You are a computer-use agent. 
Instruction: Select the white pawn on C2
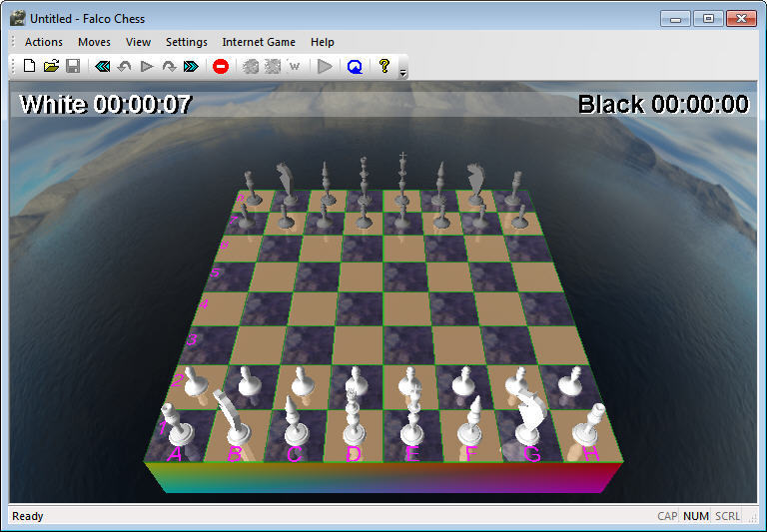coord(303,382)
